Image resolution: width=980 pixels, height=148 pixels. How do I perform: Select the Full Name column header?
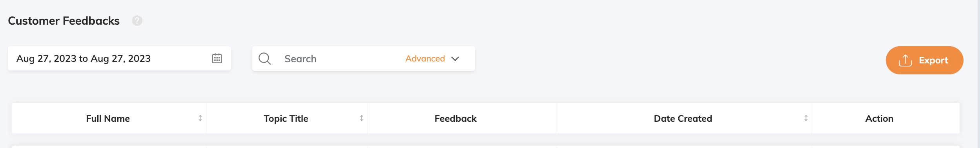tap(109, 118)
